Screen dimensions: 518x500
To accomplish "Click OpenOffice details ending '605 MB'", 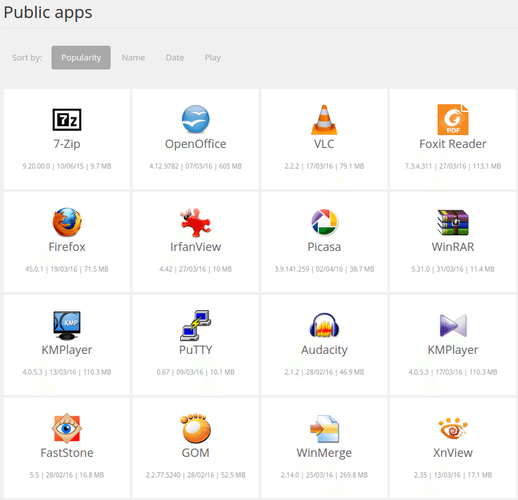I will pyautogui.click(x=195, y=166).
